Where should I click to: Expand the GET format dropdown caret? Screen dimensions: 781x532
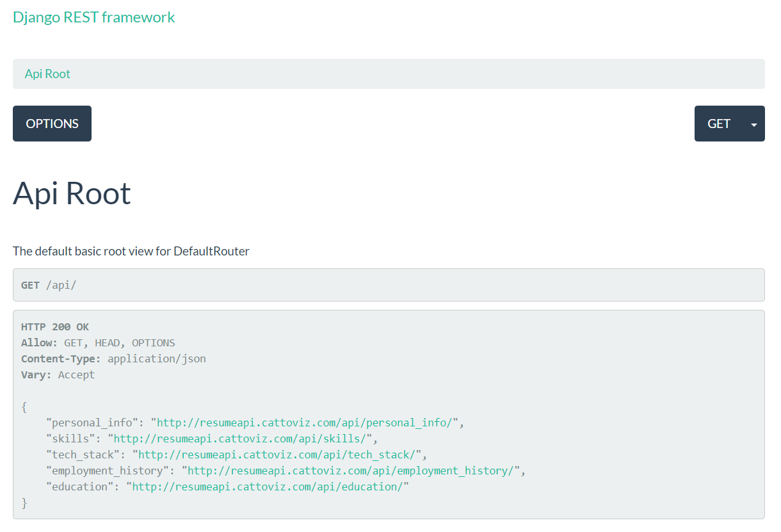tap(753, 124)
